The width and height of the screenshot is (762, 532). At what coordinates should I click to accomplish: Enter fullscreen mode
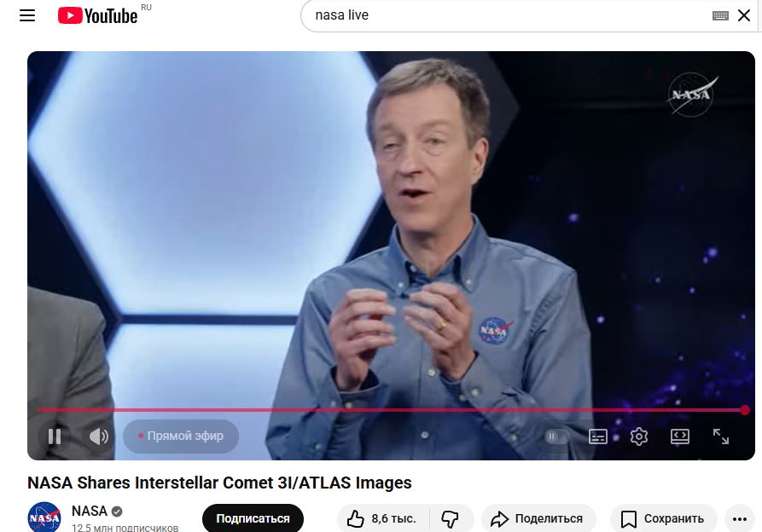pyautogui.click(x=721, y=437)
